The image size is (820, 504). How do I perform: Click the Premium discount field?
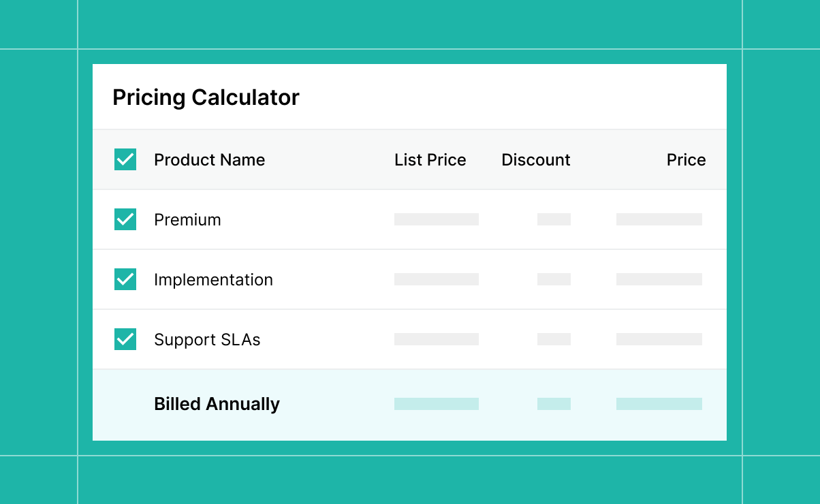point(554,219)
